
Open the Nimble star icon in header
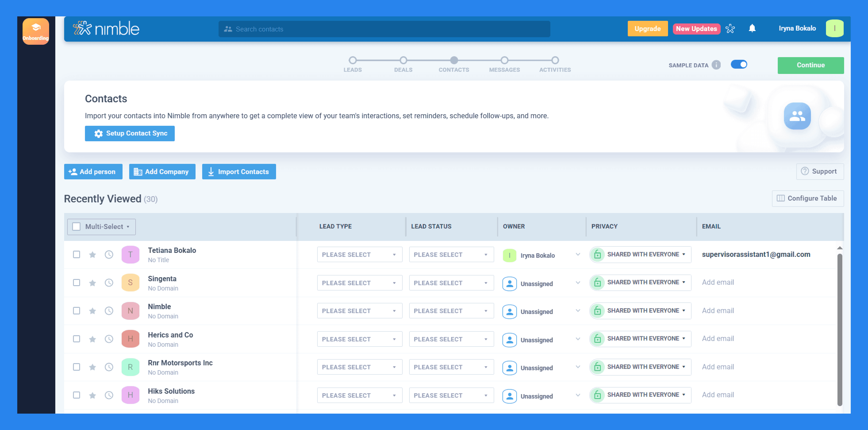[730, 29]
